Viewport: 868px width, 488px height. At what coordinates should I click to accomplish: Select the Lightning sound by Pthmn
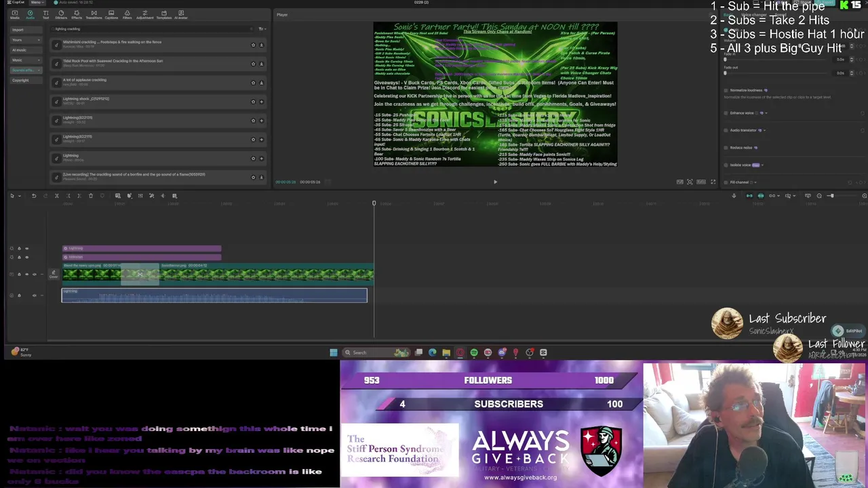tap(159, 158)
